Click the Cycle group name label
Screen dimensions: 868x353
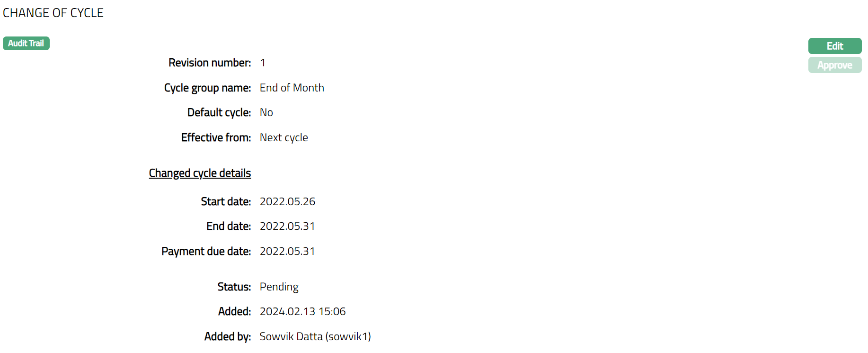(x=207, y=88)
